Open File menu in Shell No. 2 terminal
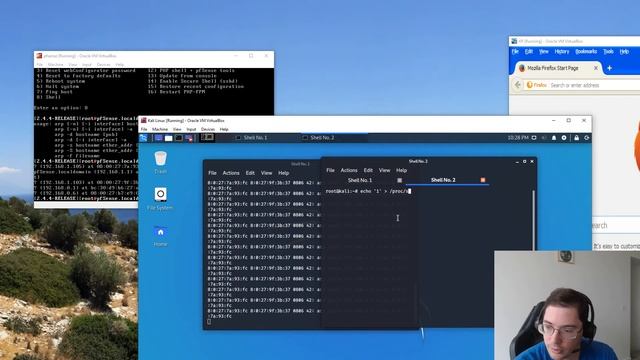Image resolution: width=640 pixels, height=360 pixels. [330, 170]
